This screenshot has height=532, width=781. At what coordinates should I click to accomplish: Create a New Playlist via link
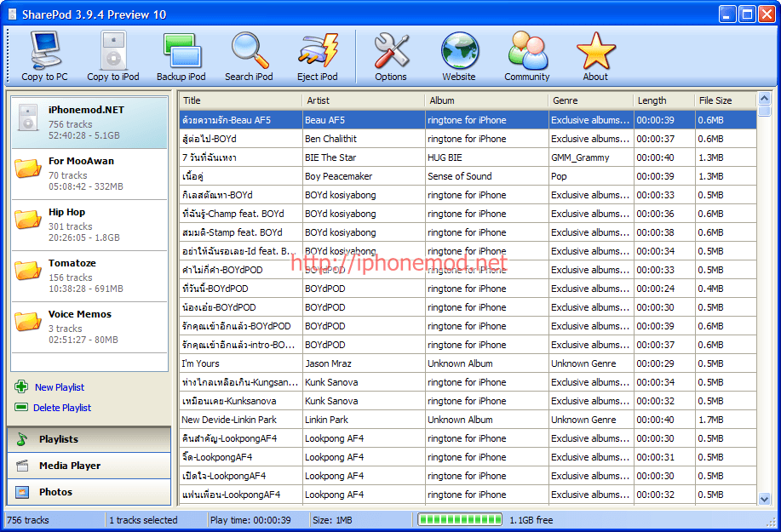click(x=60, y=387)
